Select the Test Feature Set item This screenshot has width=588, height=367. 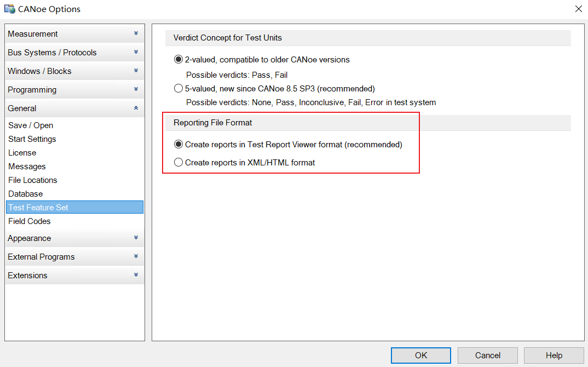pyautogui.click(x=74, y=207)
